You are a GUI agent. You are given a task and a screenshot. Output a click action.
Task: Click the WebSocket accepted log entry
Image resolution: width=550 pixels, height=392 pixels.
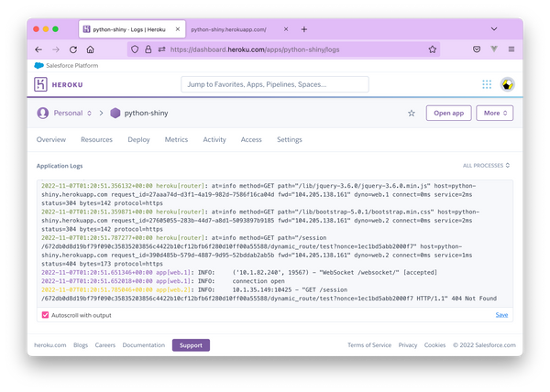click(239, 272)
